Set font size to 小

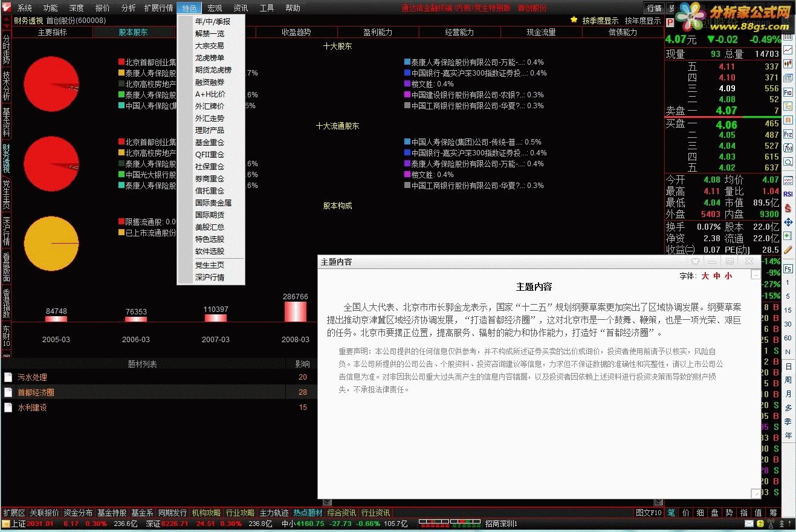[x=728, y=276]
